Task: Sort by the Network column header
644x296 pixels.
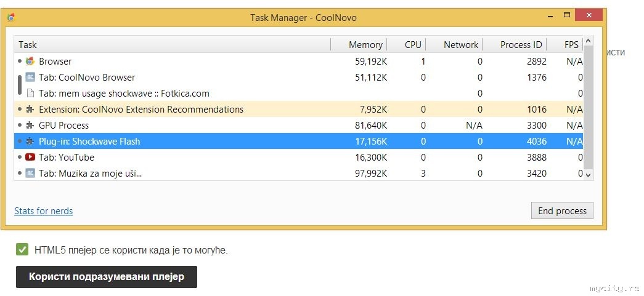Action: click(454, 44)
